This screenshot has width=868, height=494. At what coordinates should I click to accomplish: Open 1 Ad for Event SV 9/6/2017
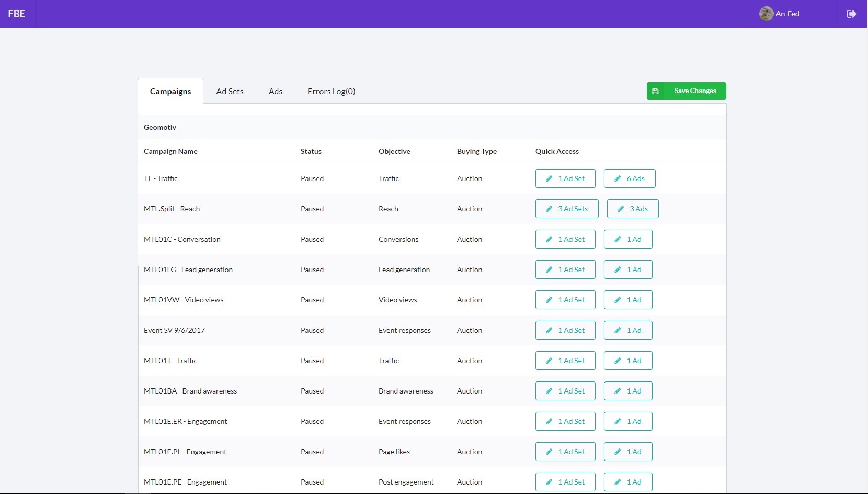click(628, 330)
